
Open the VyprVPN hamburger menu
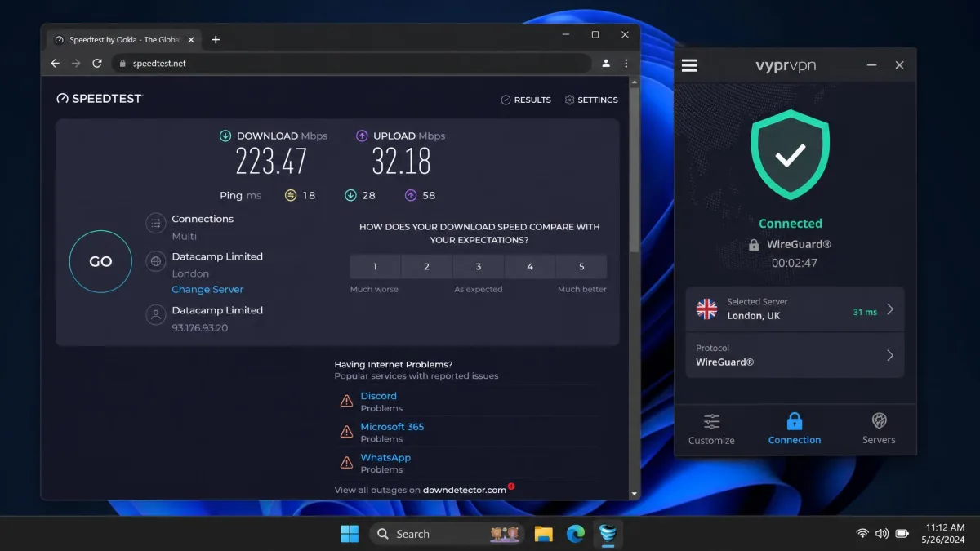point(689,65)
